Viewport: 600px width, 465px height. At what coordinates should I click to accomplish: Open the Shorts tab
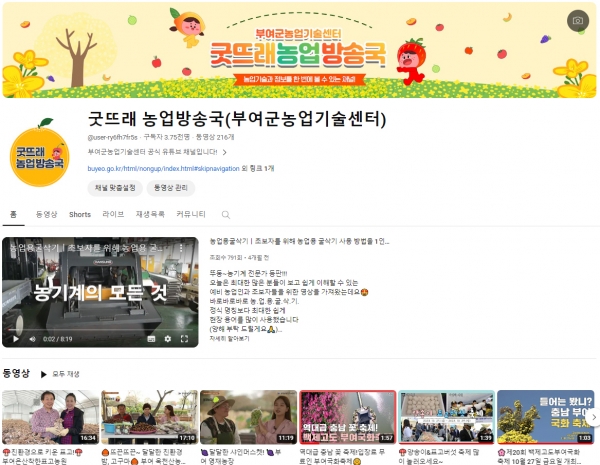pos(80,214)
